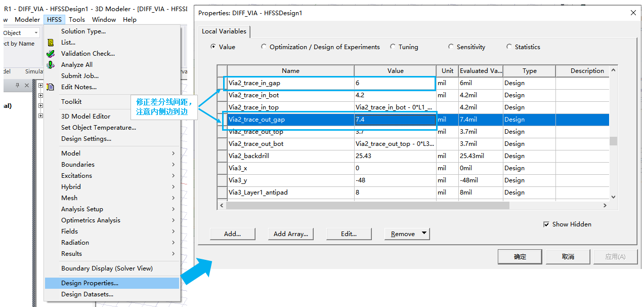The width and height of the screenshot is (644, 307).
Task: Expand the Fields submenu
Action: [173, 232]
